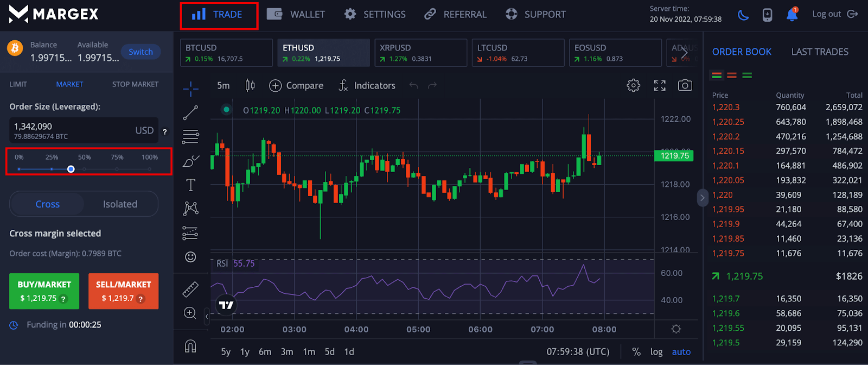Click the order size input field
This screenshot has height=365, width=868.
pos(71,130)
